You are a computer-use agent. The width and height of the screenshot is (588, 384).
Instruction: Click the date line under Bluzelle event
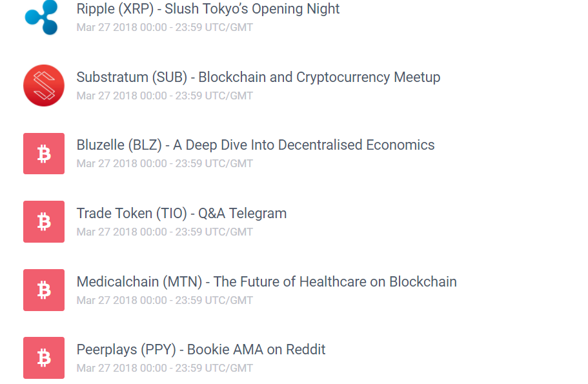(165, 164)
